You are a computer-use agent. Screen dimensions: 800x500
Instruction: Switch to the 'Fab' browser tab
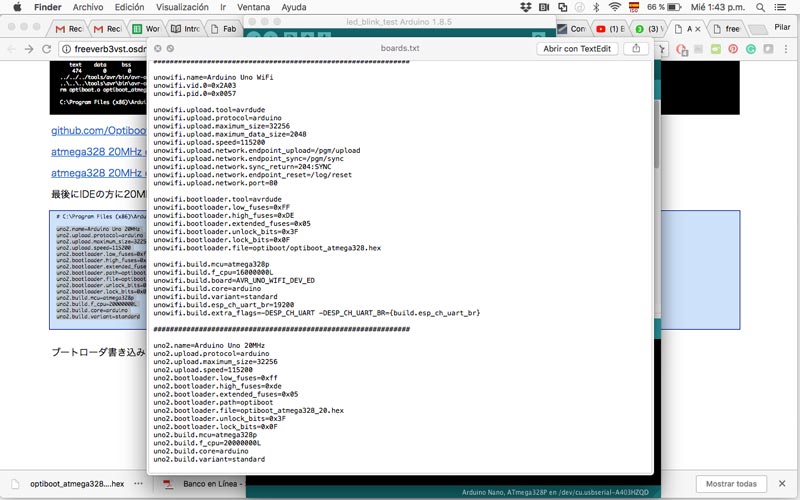click(224, 29)
